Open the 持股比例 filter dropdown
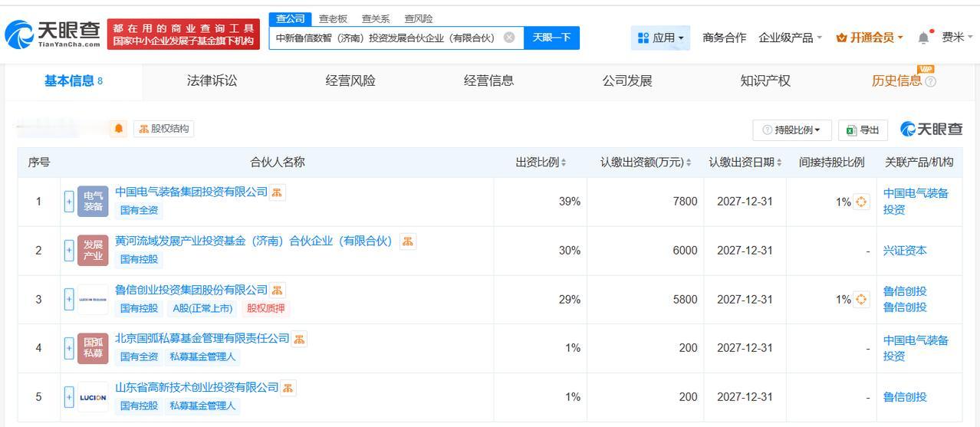Image resolution: width=980 pixels, height=427 pixels. click(x=792, y=130)
